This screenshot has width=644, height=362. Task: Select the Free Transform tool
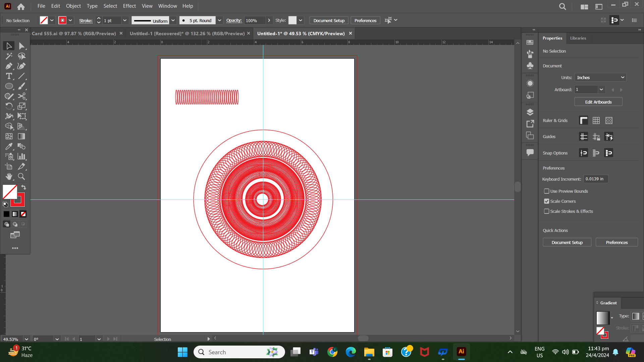22,116
